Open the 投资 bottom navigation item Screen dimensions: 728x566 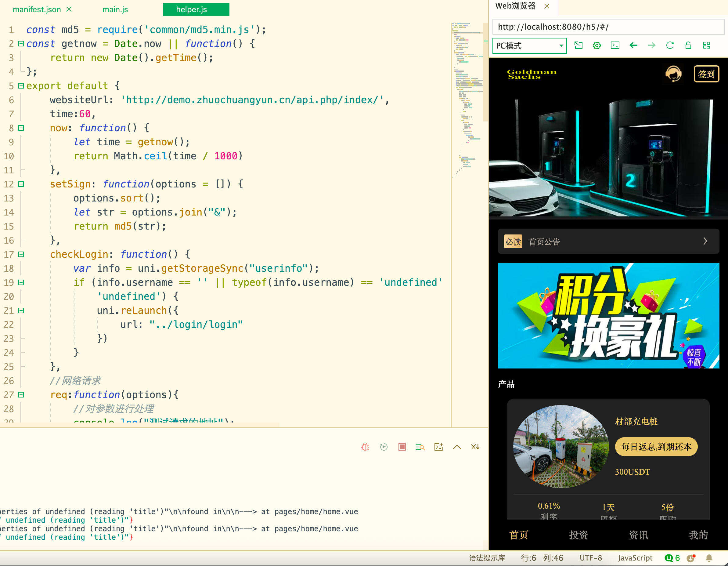click(x=578, y=535)
